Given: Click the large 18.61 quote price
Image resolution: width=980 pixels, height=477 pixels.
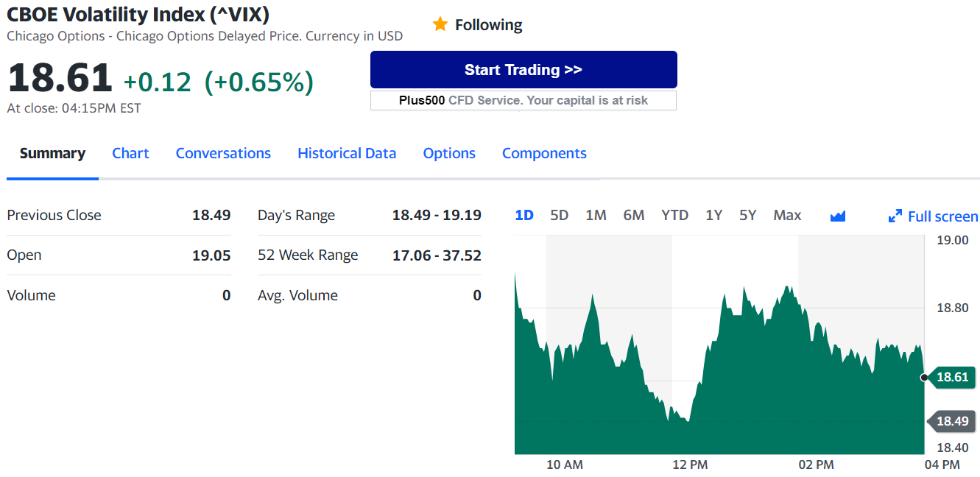Looking at the screenshot, I should pyautogui.click(x=60, y=78).
